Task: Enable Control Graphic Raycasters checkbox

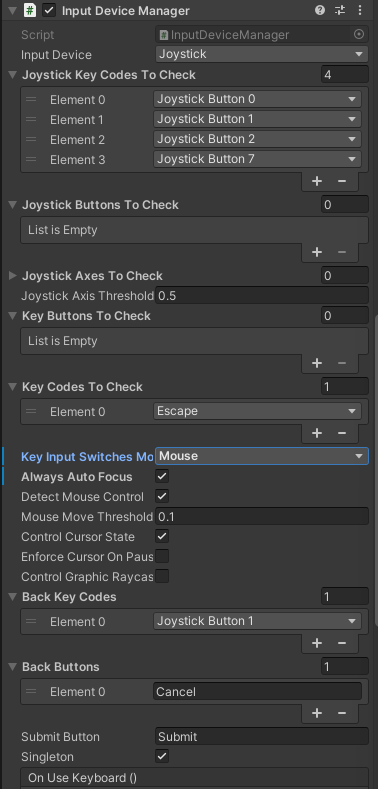Action: (x=162, y=576)
